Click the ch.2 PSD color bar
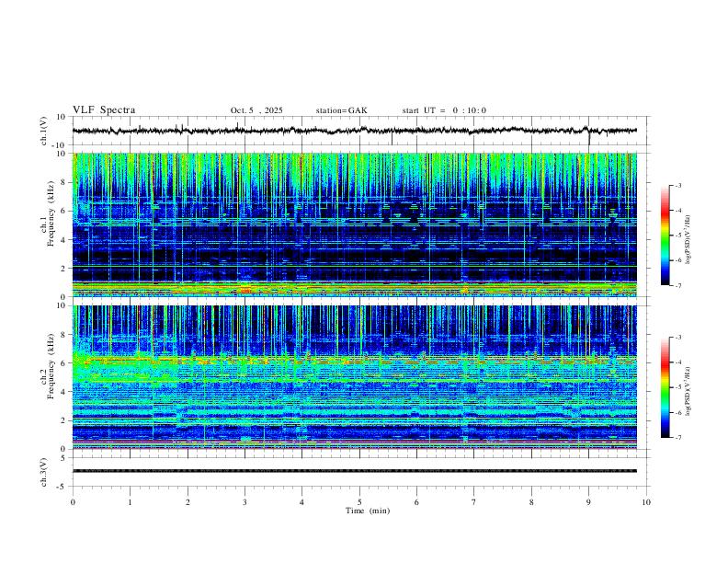The width and height of the screenshot is (728, 563). [x=665, y=387]
